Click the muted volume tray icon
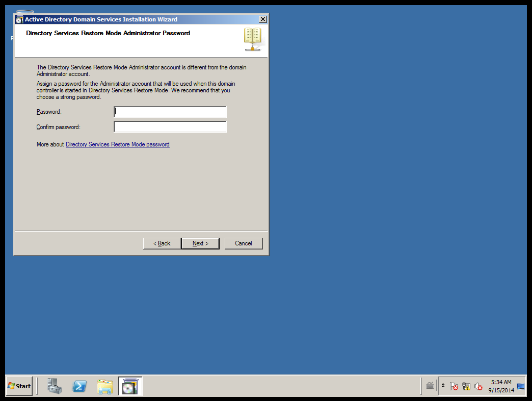532x401 pixels. [x=478, y=386]
